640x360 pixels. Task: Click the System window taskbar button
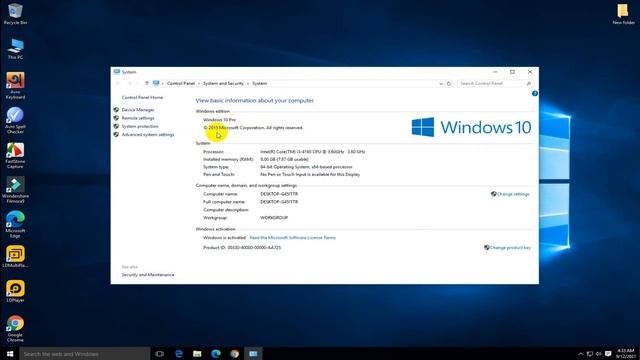pyautogui.click(x=253, y=353)
